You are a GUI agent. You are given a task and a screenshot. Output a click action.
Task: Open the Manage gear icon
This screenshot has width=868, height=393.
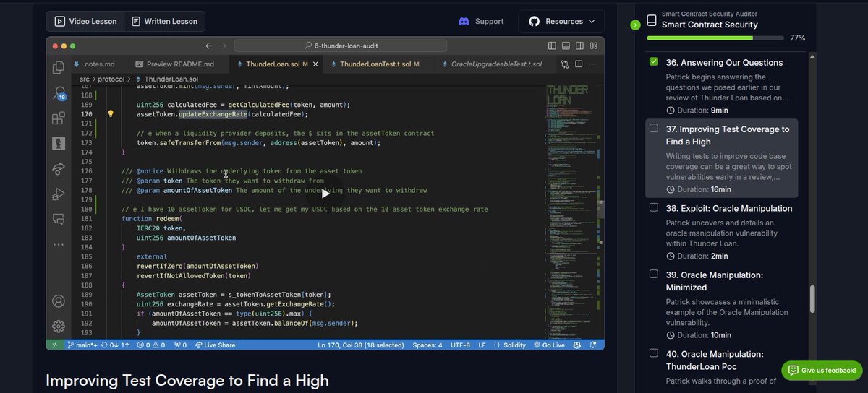click(59, 327)
